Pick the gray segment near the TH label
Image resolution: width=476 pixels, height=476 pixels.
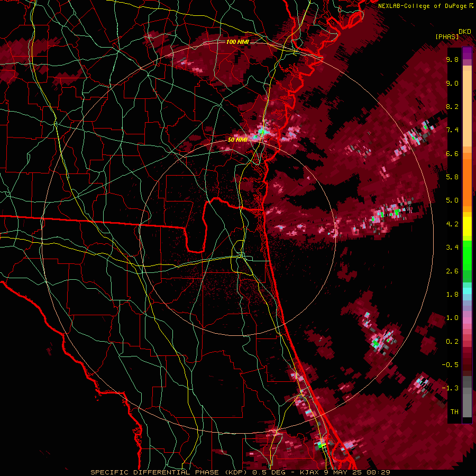(467, 407)
